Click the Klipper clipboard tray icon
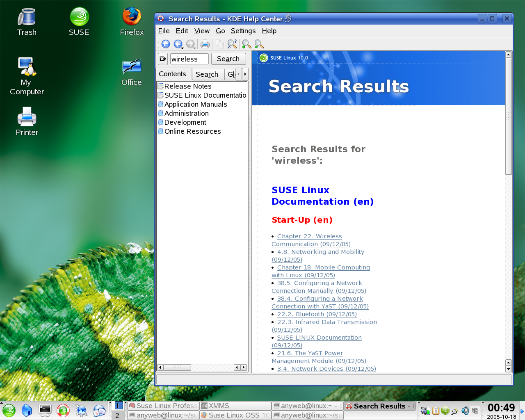This screenshot has width=525, height=420. tap(436, 411)
